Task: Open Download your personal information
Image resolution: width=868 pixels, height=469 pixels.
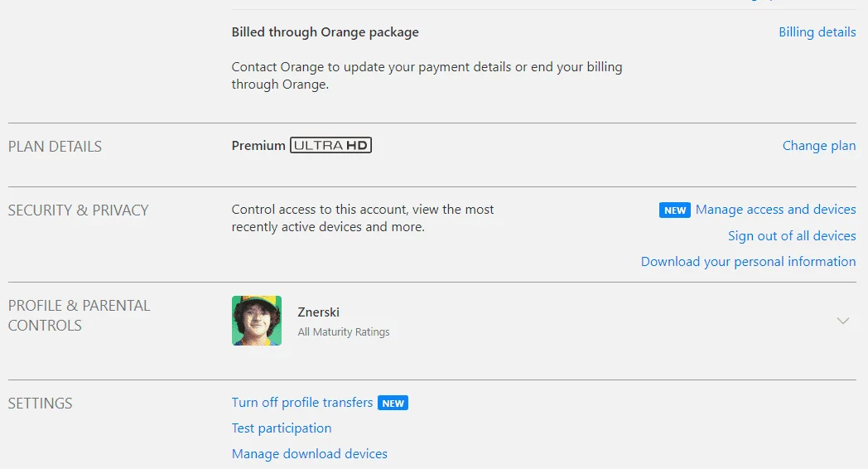Action: pos(748,261)
